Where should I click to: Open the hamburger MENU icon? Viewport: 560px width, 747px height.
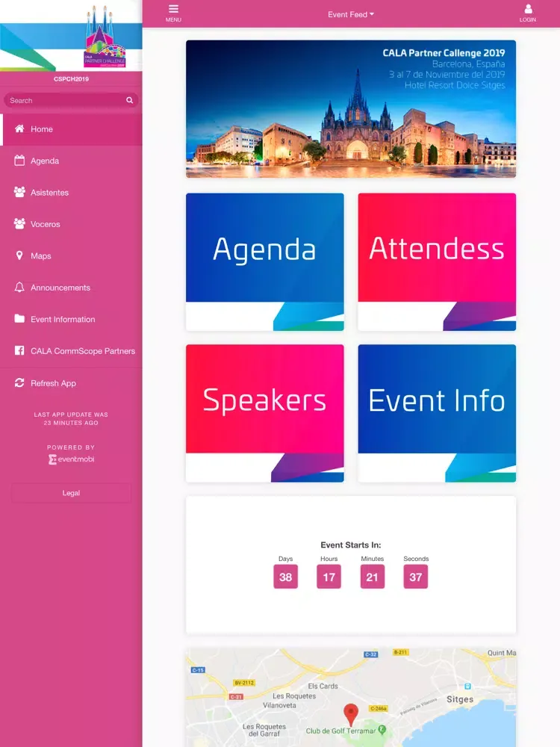pos(173,9)
